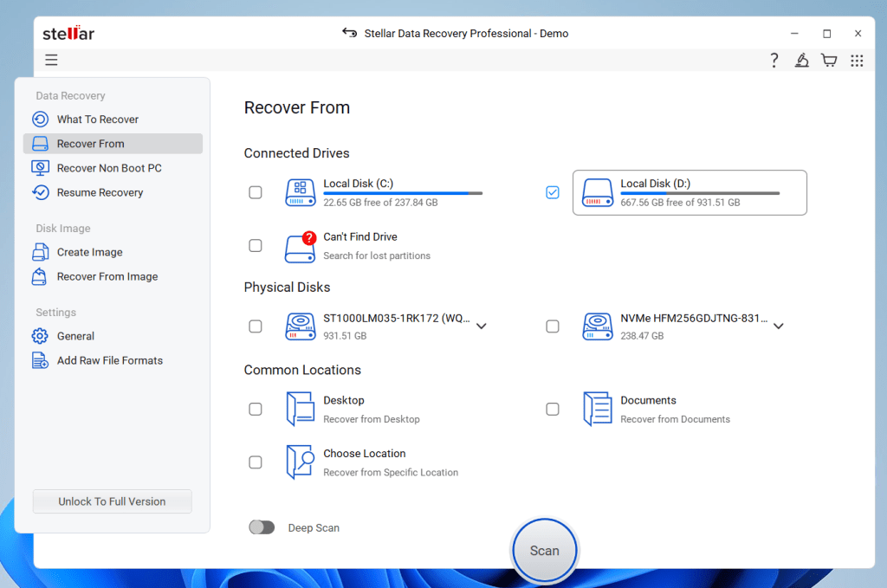Click the Resume Recovery icon

40,192
